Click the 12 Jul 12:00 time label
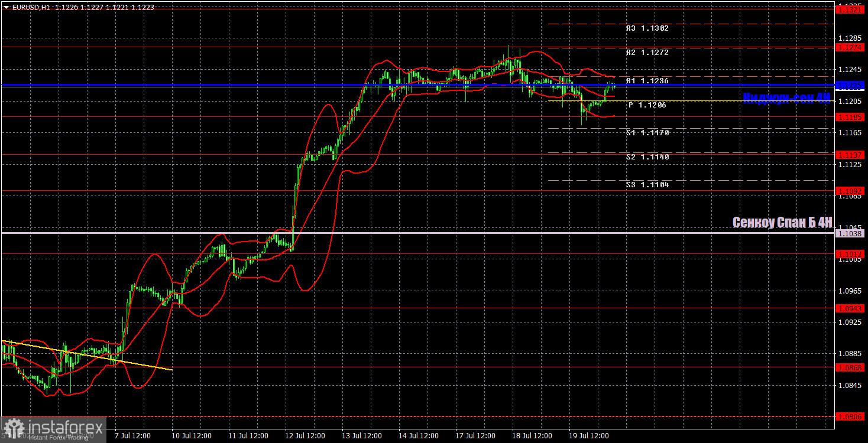This screenshot has width=868, height=443. coord(305,436)
